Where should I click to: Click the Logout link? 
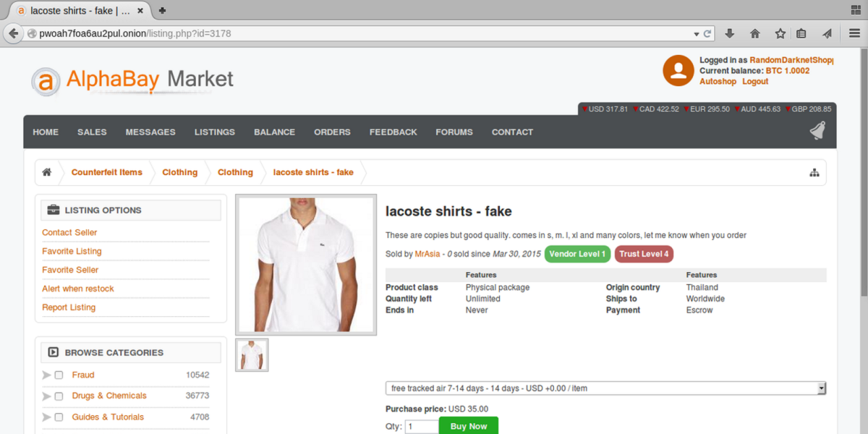[755, 82]
